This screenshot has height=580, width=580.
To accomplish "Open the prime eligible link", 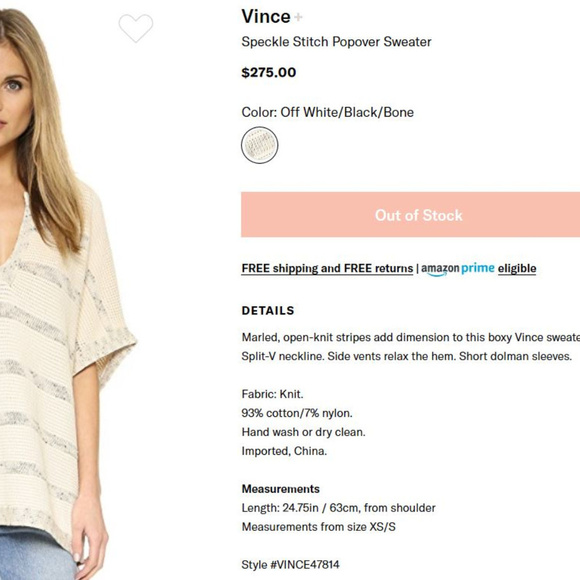I will (517, 269).
